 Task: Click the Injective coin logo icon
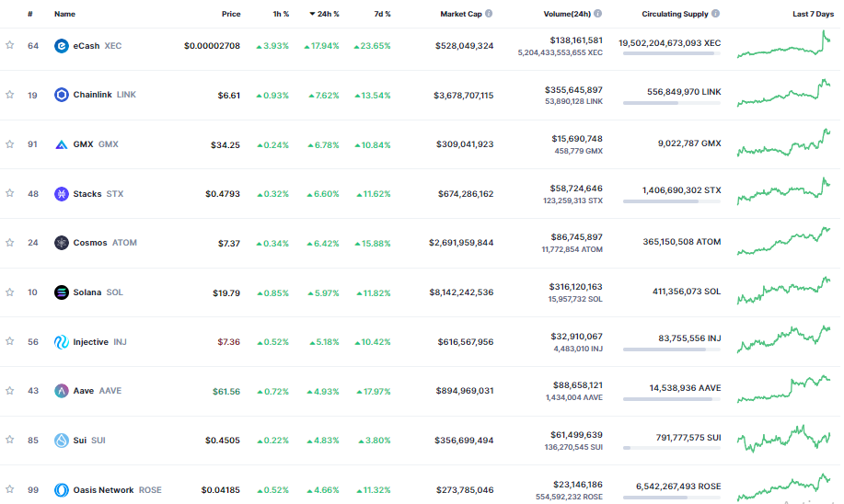coord(62,341)
